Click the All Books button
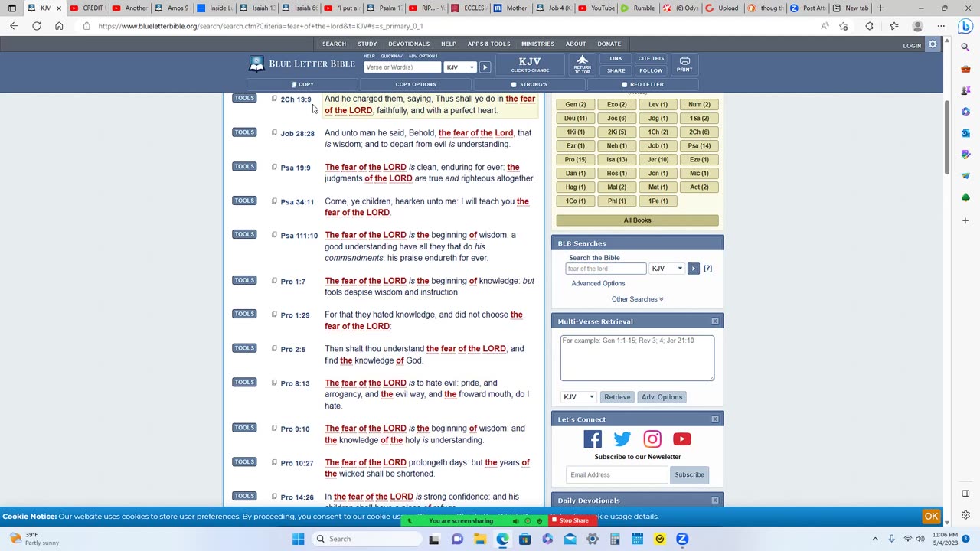 [x=637, y=220]
